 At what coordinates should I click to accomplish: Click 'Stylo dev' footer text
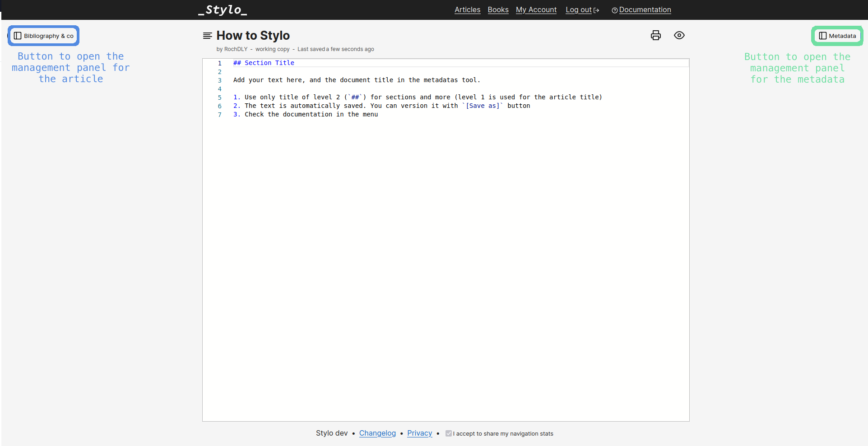pos(332,433)
